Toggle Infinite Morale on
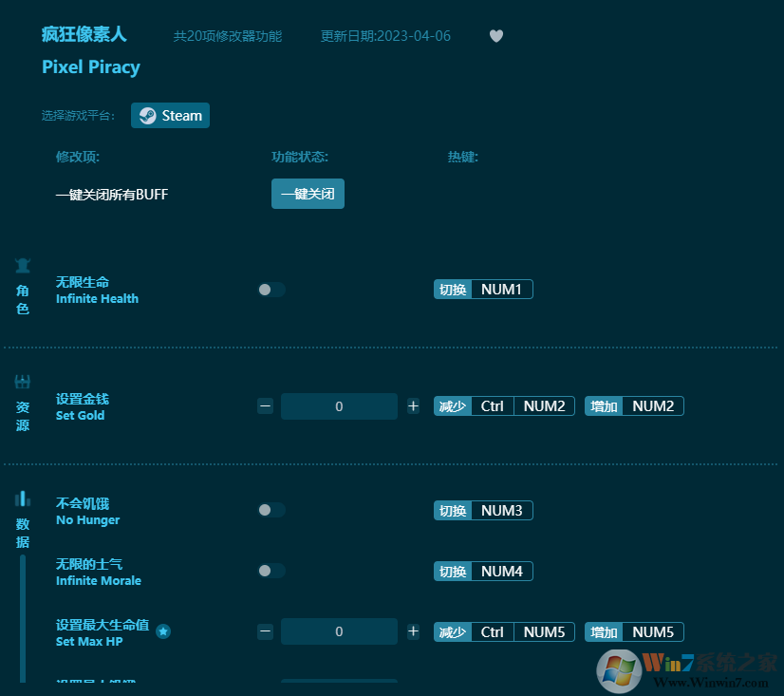 (271, 571)
